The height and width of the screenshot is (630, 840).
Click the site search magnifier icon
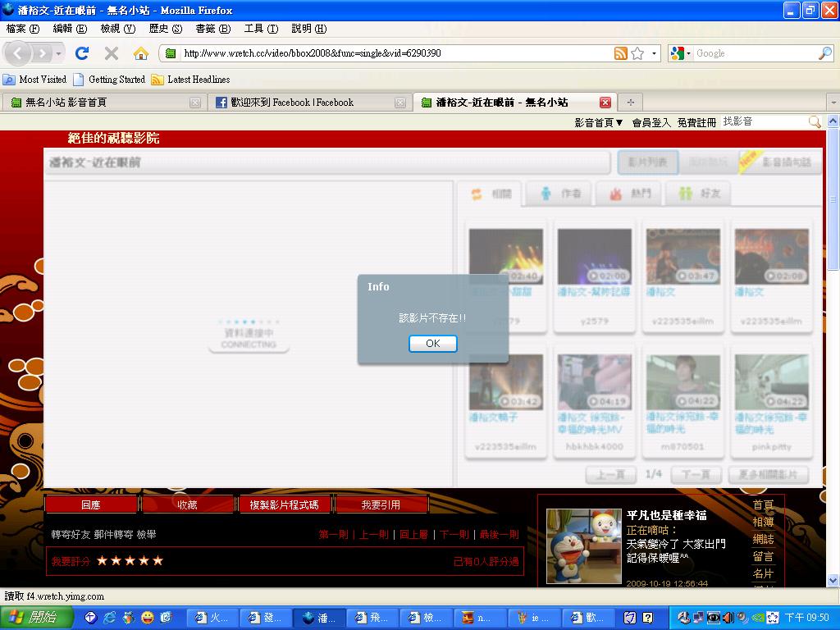[x=815, y=121]
